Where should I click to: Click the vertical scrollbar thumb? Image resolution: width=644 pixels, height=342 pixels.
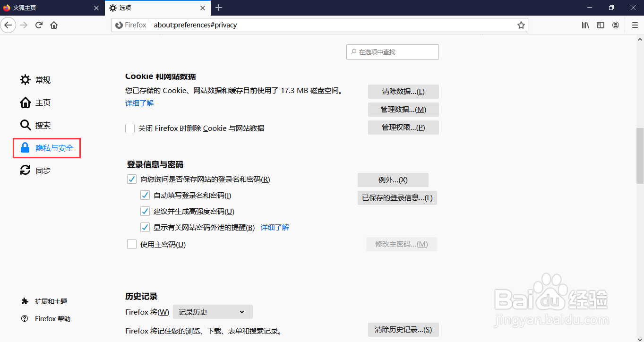[640, 155]
